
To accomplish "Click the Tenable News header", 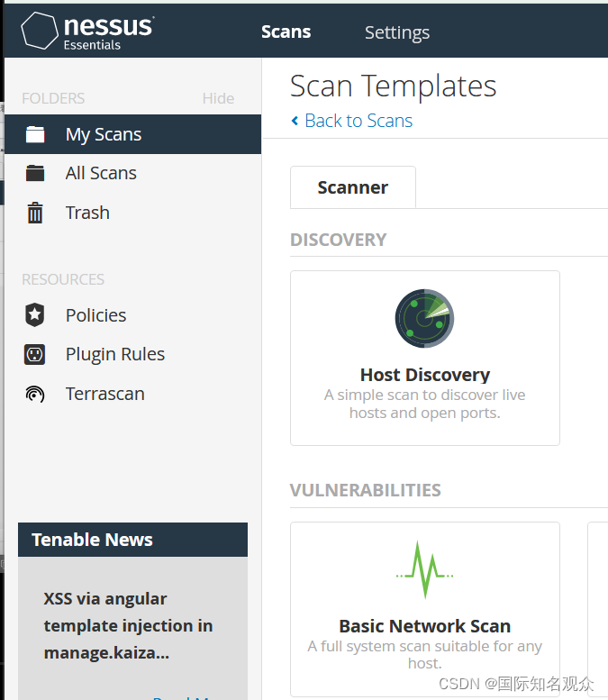I will 132,540.
